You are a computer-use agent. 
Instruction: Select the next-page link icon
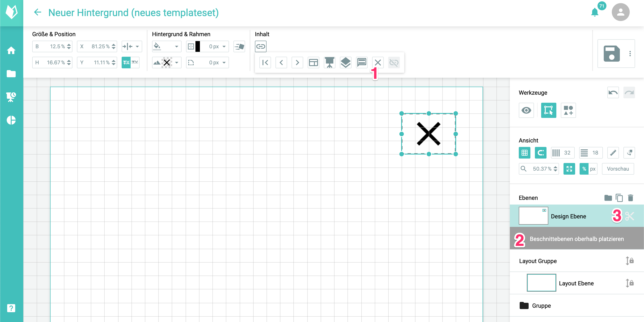297,62
